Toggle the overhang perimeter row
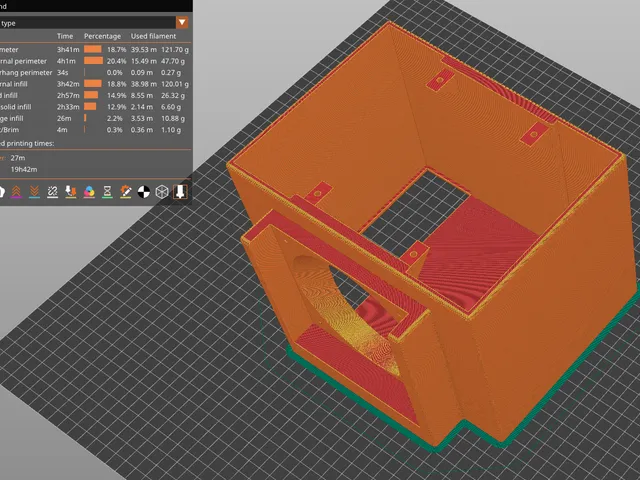The height and width of the screenshot is (480, 640). click(x=95, y=72)
